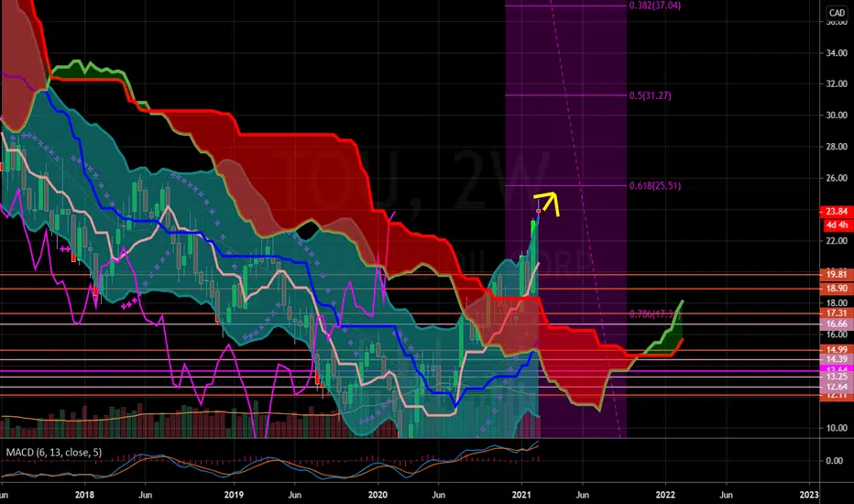The height and width of the screenshot is (504, 854).
Task: Click the 14.99 horizontal line price tag
Action: [836, 350]
